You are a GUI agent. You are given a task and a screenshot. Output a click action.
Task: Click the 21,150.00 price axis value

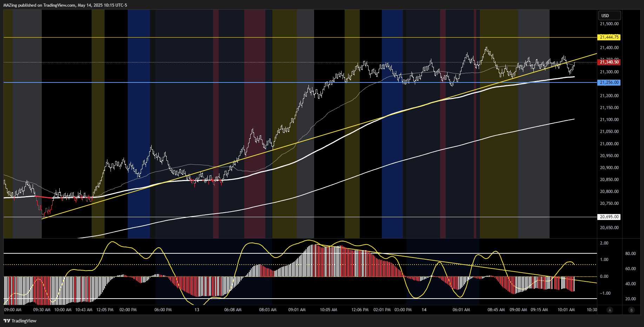(x=609, y=108)
